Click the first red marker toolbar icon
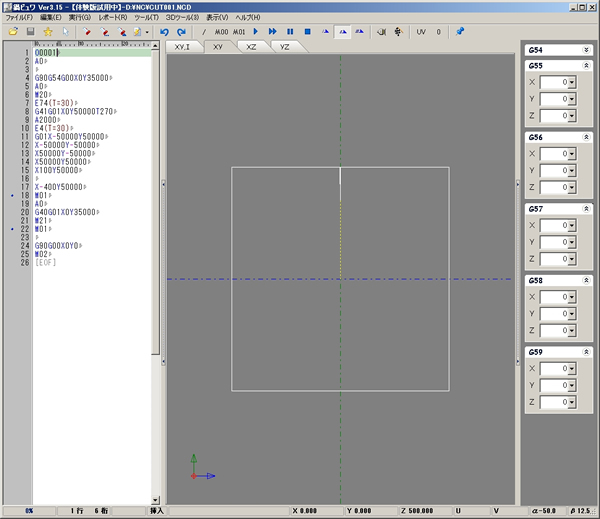This screenshot has height=519, width=600. (87, 32)
